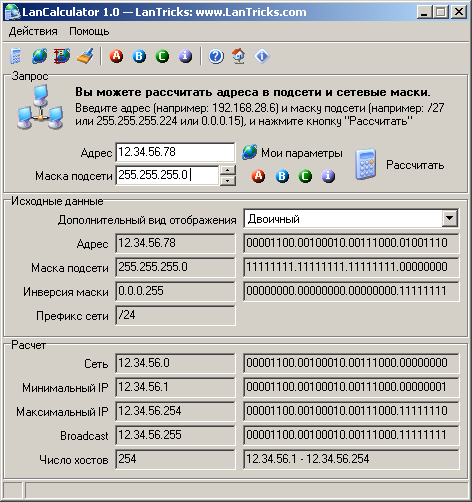Click the Адрес value in Исходные данные
The height and width of the screenshot is (502, 472).
pos(175,243)
